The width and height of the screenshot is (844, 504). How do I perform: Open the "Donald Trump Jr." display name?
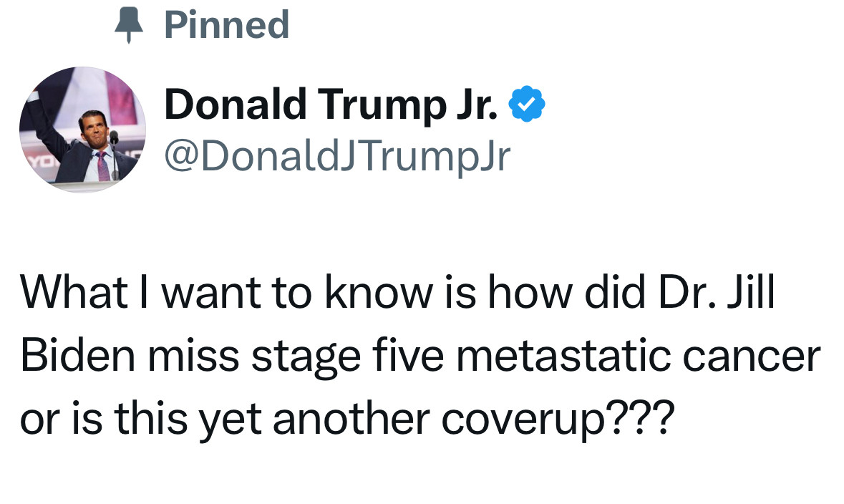click(331, 105)
